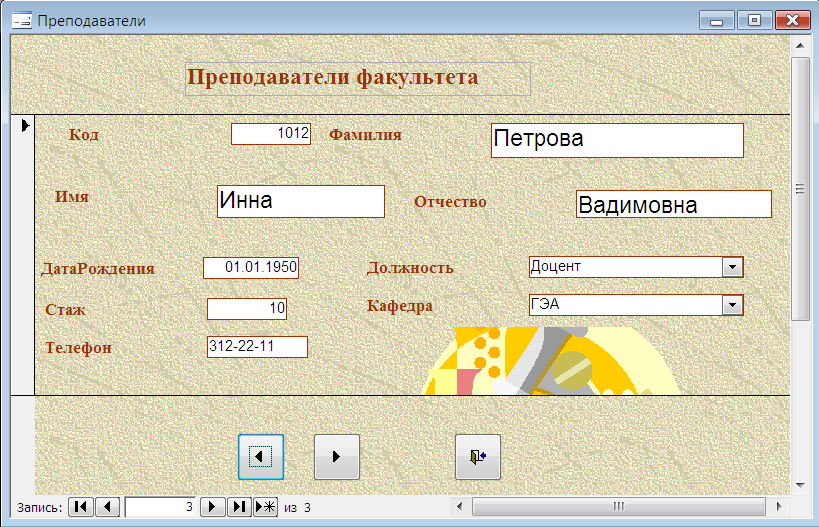Screen dimensions: 819x527
Task: Click the horizontal scrollbar thumb
Action: click(618, 506)
